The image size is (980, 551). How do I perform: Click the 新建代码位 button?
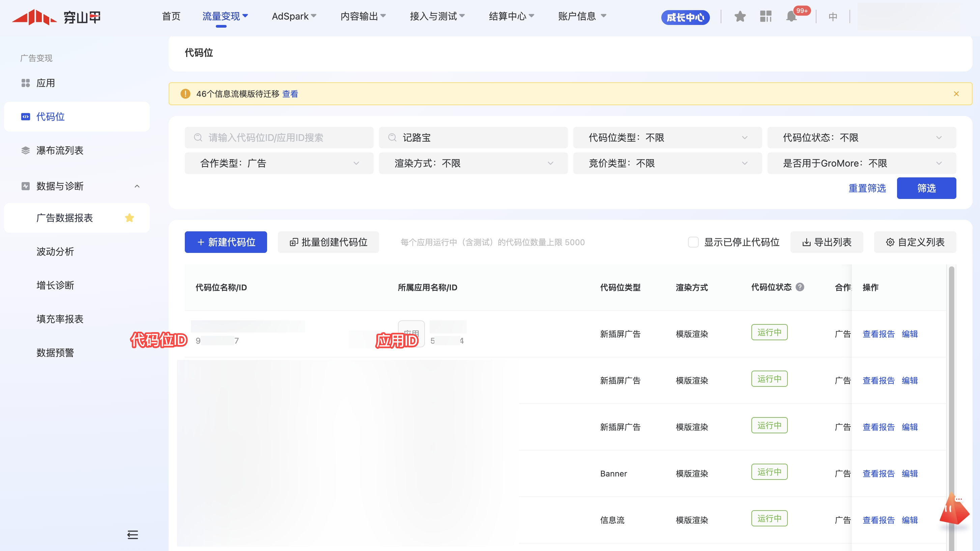point(226,242)
